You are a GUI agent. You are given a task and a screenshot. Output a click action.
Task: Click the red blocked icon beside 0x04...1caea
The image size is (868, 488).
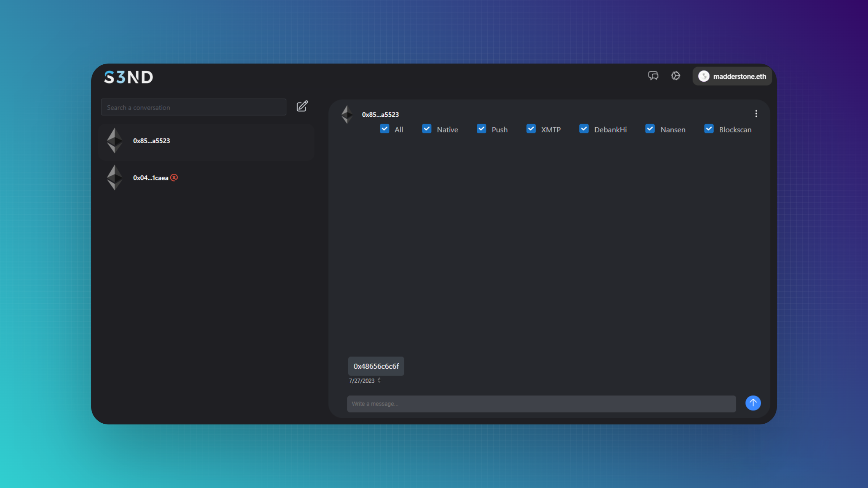tap(174, 177)
